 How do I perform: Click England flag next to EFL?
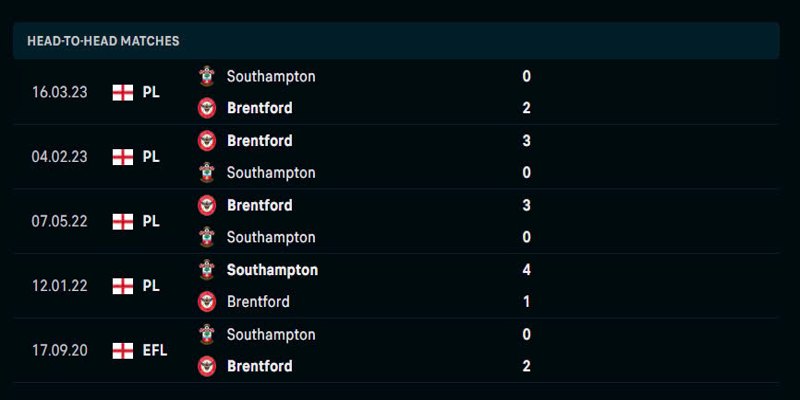point(123,351)
